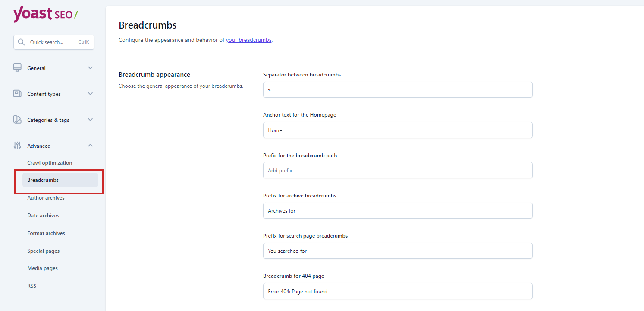644x311 pixels.
Task: Click the General monitor icon
Action: [x=17, y=68]
